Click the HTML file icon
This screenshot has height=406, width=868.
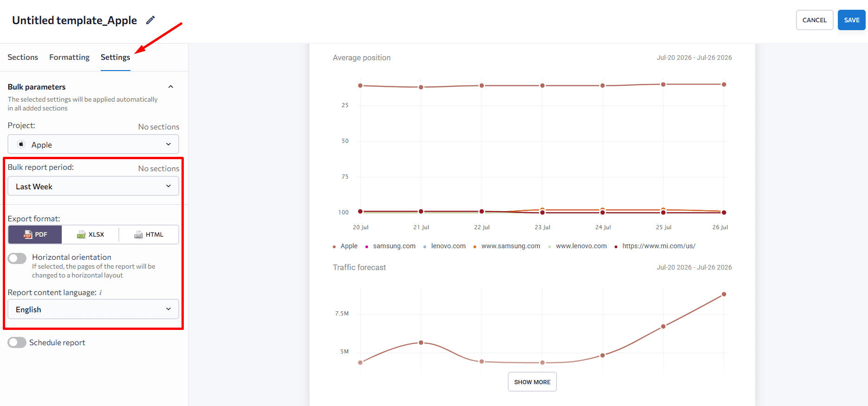[138, 235]
